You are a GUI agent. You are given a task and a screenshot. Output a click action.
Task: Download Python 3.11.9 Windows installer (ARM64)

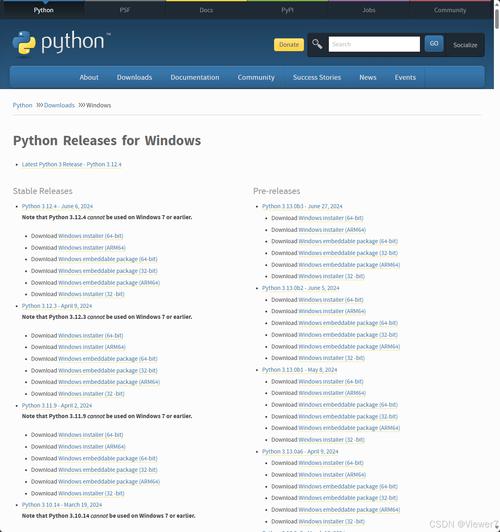[92, 447]
